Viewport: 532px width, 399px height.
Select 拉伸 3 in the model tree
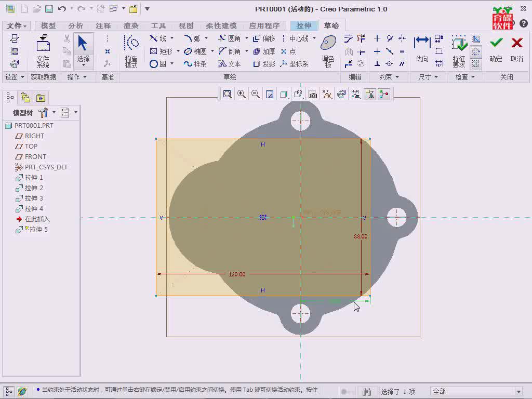(30, 198)
